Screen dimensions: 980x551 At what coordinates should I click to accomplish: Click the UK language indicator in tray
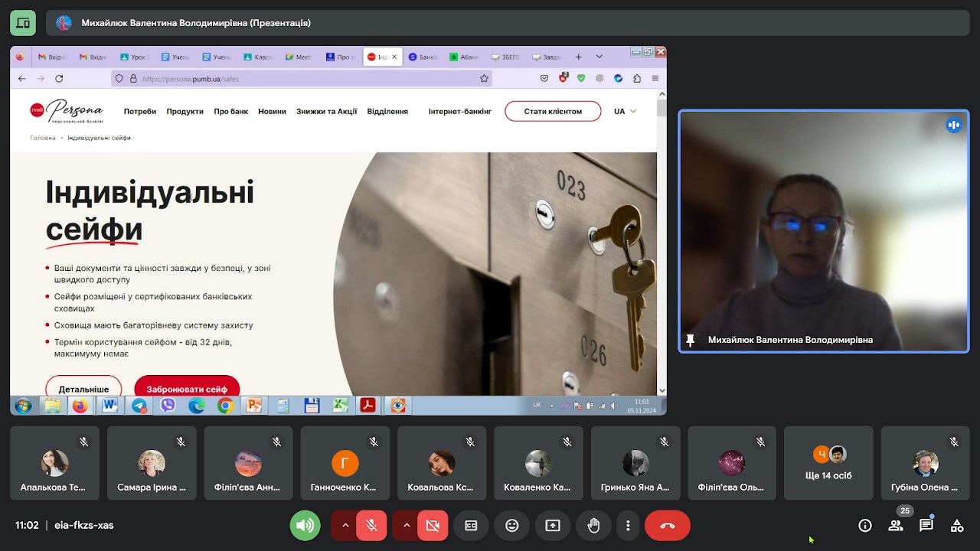(537, 405)
